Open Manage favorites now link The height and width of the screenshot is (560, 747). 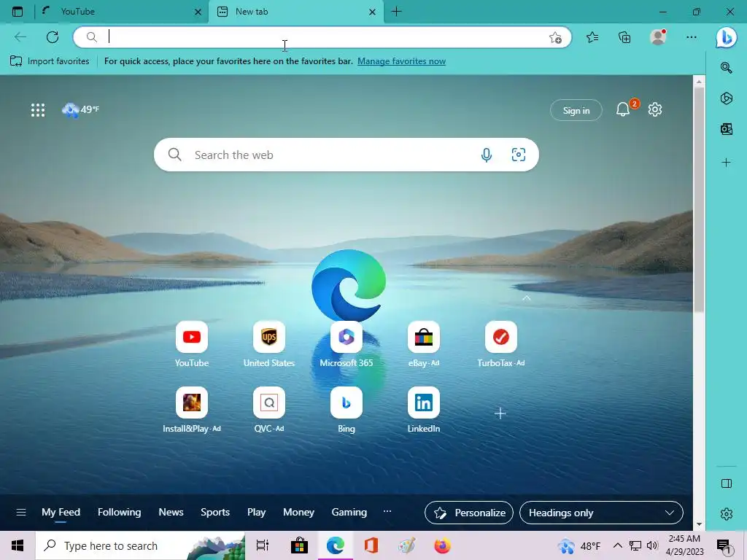click(x=402, y=61)
